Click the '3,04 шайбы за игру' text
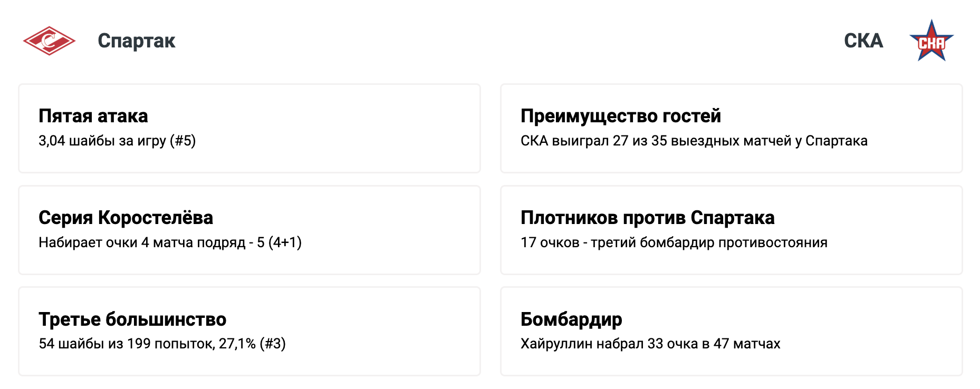The width and height of the screenshot is (980, 389). pyautogui.click(x=102, y=141)
